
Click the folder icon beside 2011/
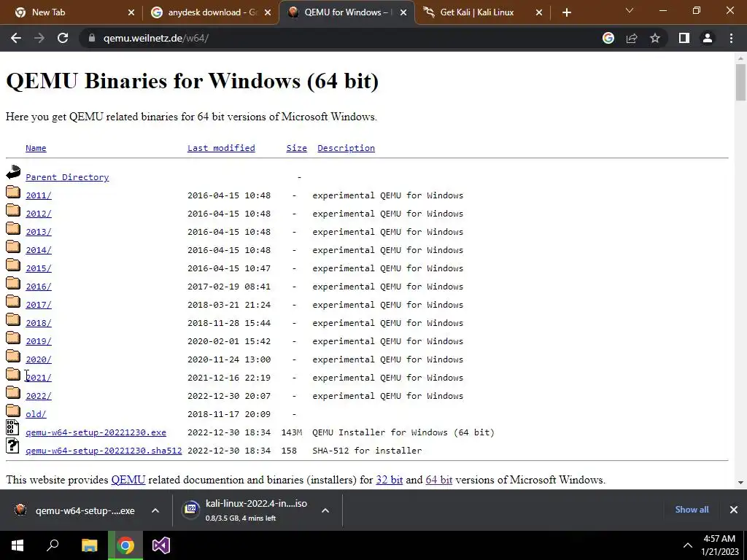(13, 192)
